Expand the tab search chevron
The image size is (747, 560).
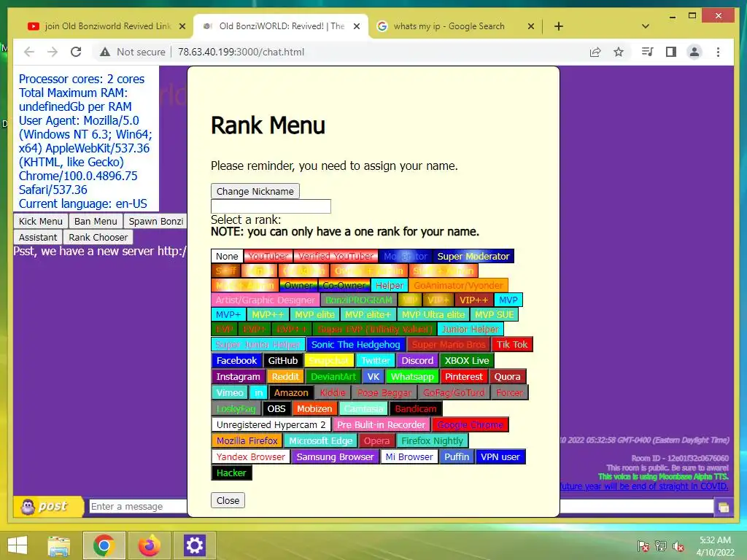coord(645,27)
